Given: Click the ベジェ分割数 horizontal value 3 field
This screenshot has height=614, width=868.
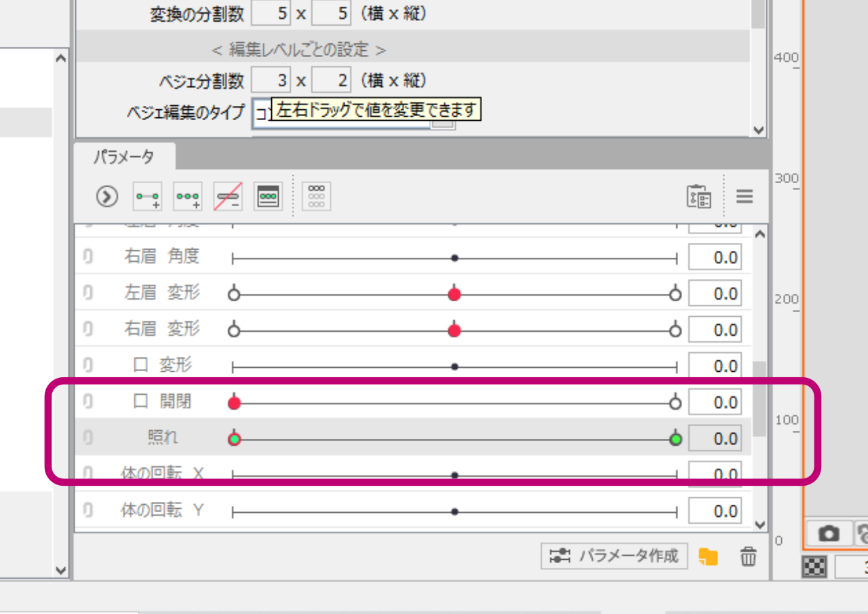Looking at the screenshot, I should 271,81.
